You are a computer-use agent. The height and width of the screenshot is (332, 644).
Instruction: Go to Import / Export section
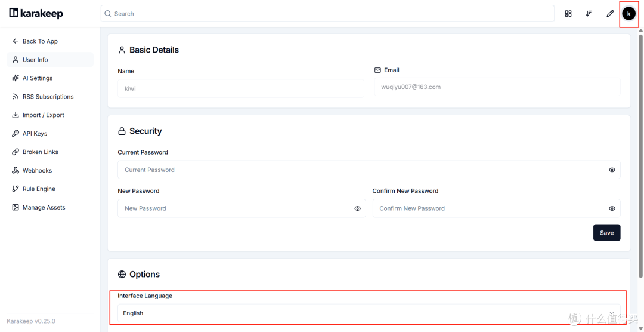coord(43,115)
